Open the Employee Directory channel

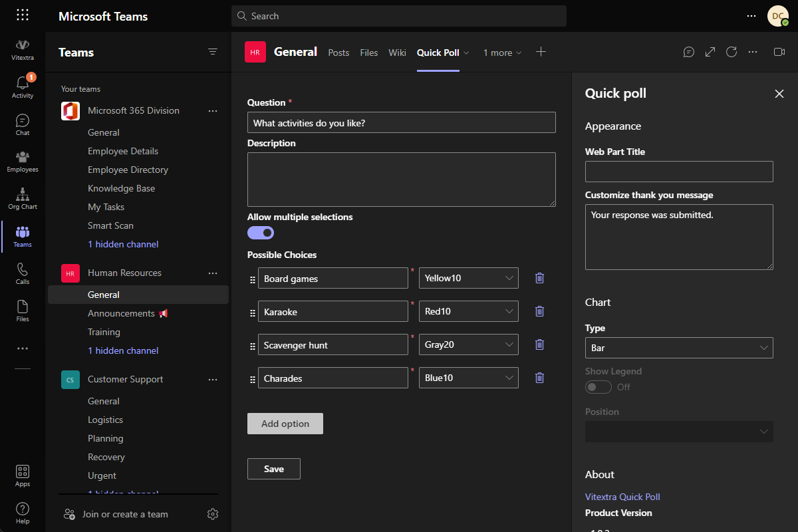coord(128,170)
